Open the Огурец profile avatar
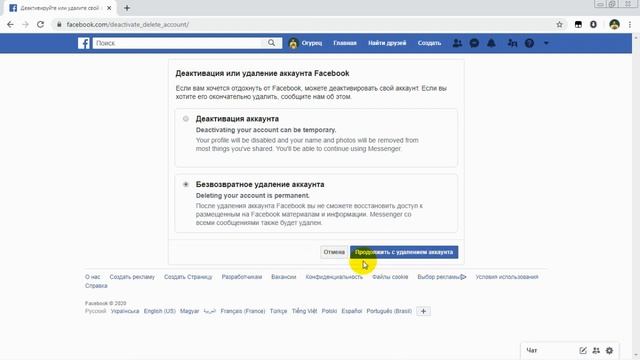The width and height of the screenshot is (640, 360). [x=293, y=43]
